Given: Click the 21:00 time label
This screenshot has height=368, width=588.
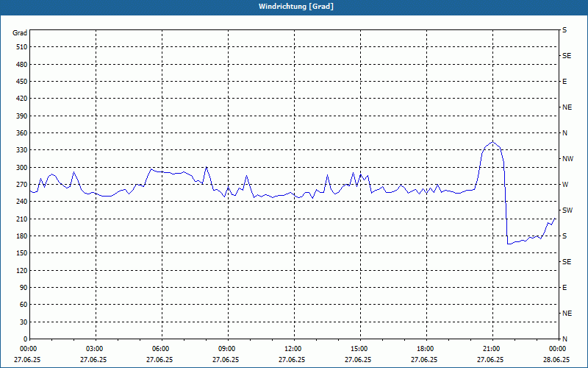Looking at the screenshot, I should coord(492,349).
